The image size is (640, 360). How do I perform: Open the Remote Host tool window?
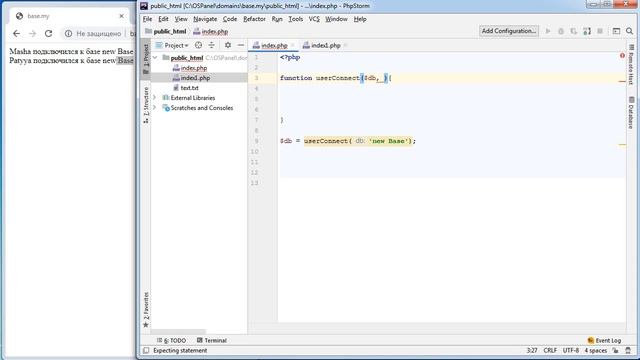click(631, 64)
